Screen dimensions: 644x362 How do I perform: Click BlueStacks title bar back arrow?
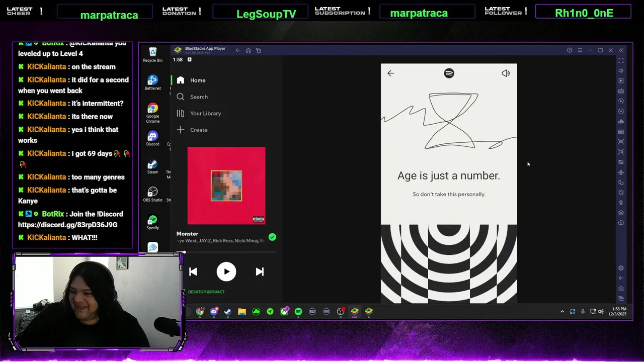(x=238, y=50)
